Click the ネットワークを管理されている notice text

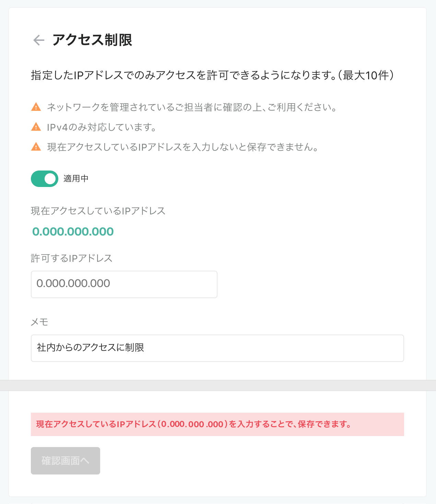[x=192, y=107]
